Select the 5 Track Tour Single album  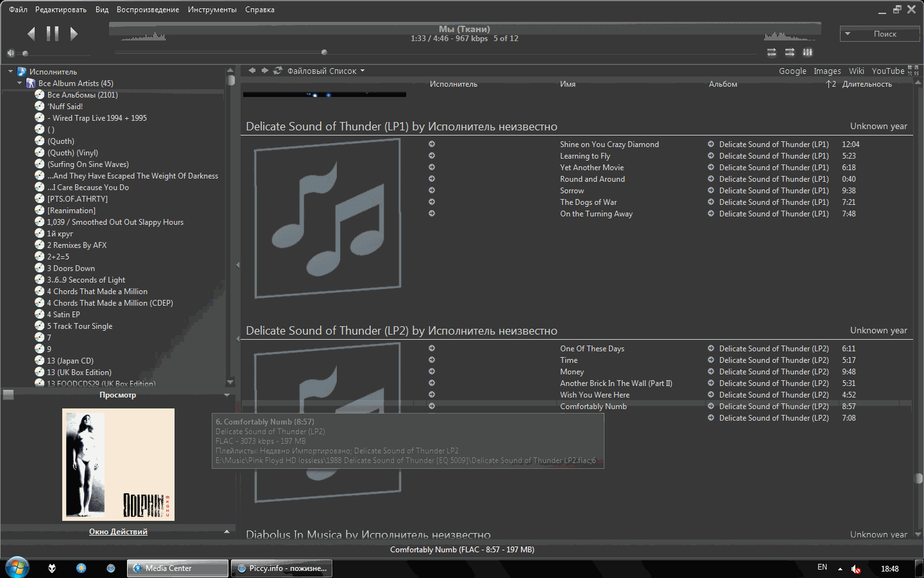click(80, 326)
